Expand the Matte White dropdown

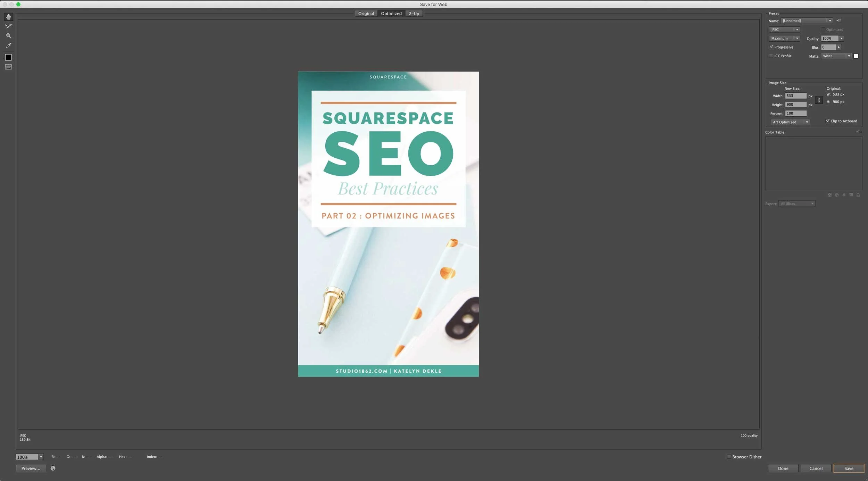(x=836, y=56)
